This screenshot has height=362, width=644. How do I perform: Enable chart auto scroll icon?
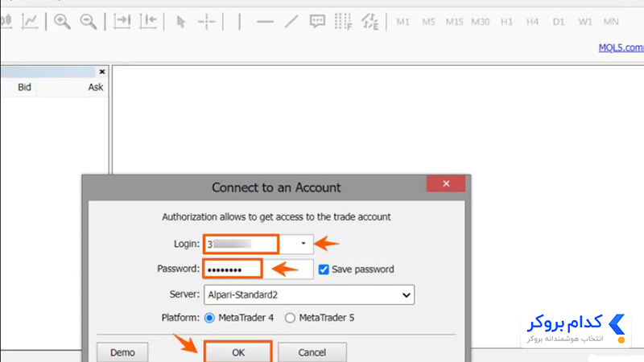click(x=122, y=22)
